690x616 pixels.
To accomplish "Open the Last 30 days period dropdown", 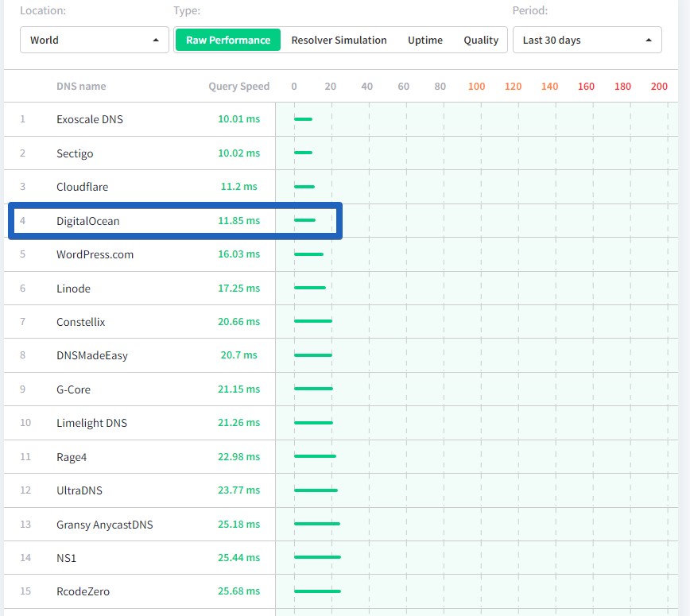I will tap(587, 40).
